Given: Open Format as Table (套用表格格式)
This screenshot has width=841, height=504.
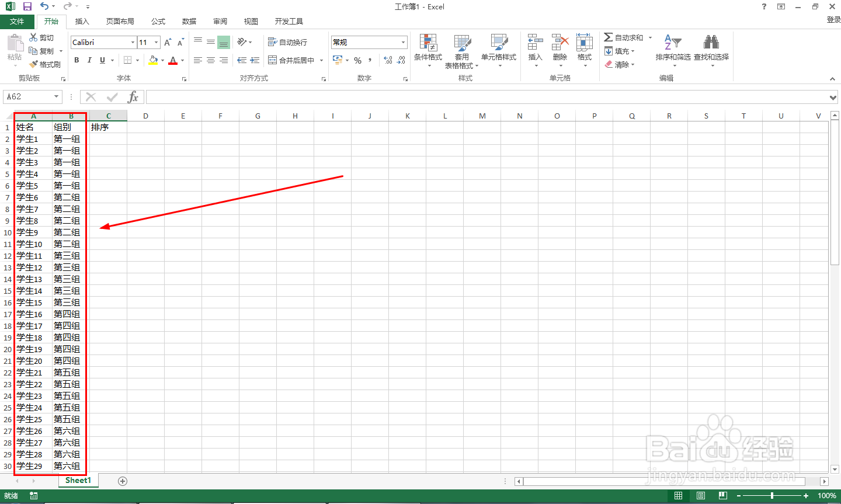Looking at the screenshot, I should click(x=461, y=50).
